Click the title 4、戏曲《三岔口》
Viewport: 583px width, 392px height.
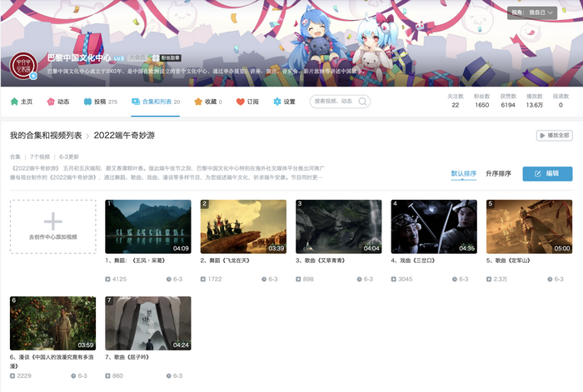point(413,261)
